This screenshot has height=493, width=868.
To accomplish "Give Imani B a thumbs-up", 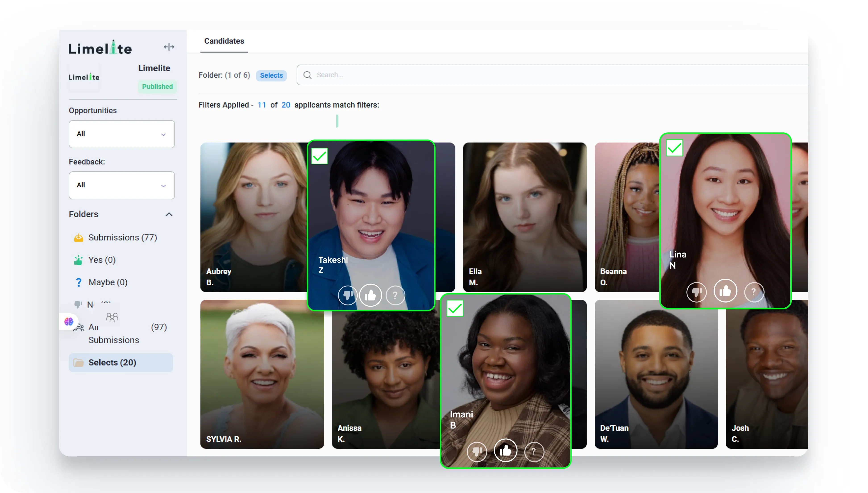I will click(x=505, y=450).
